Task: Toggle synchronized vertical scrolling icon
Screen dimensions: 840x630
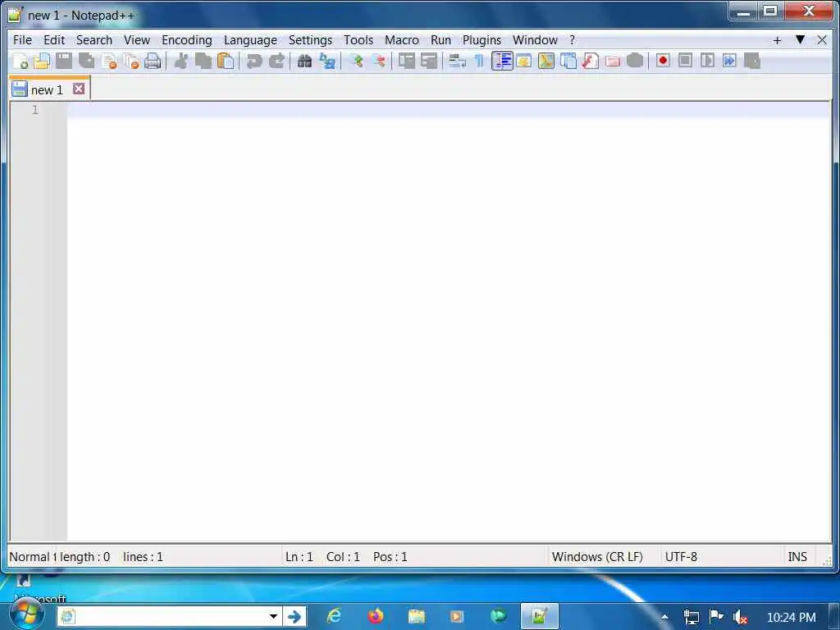Action: click(407, 61)
